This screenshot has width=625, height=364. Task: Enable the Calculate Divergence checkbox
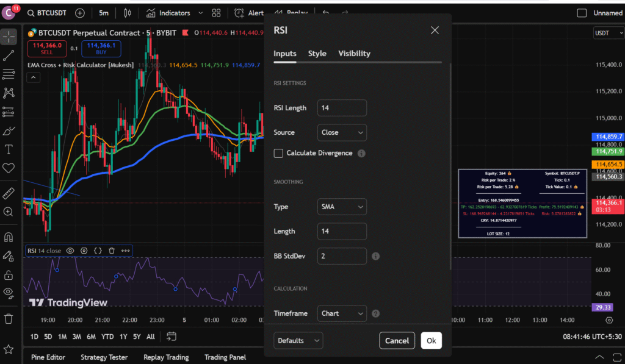point(278,153)
